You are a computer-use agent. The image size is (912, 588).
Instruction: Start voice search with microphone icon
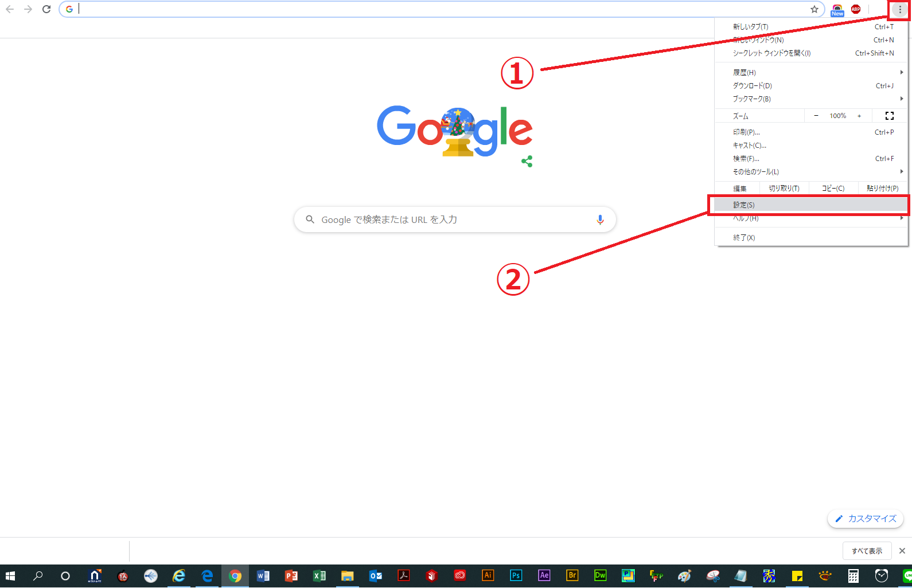click(x=600, y=219)
